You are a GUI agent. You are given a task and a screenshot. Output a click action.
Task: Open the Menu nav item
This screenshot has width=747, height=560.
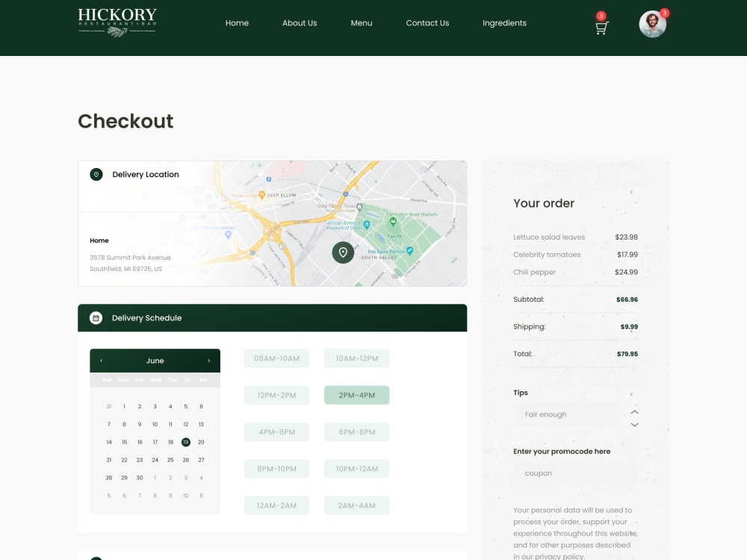coord(362,23)
